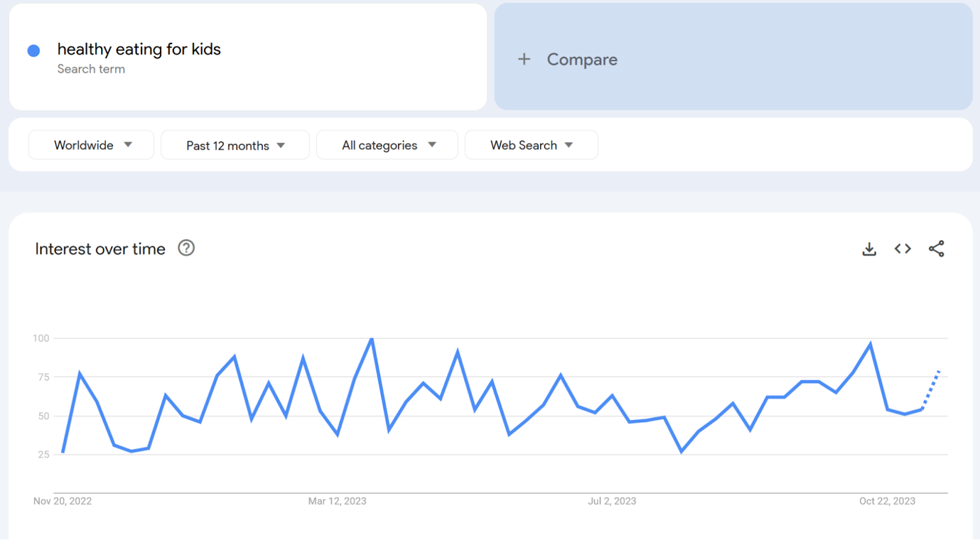Select the 'healthy eating for kids' search term card

139,49
